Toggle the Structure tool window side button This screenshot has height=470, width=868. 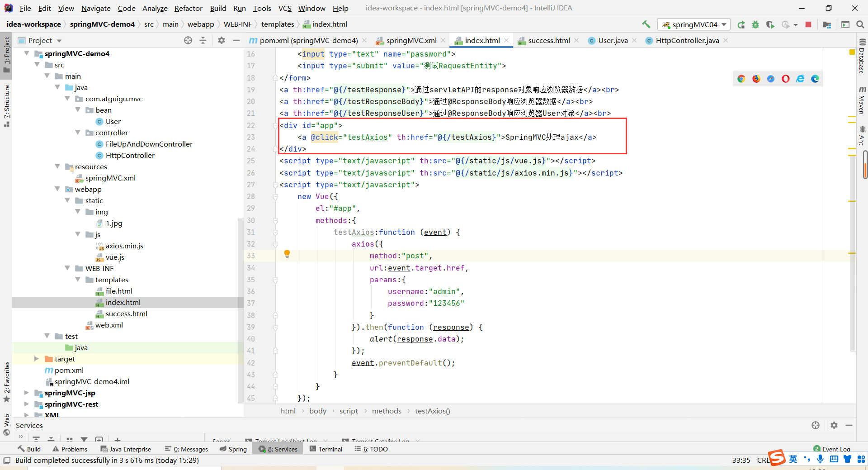pyautogui.click(x=6, y=106)
